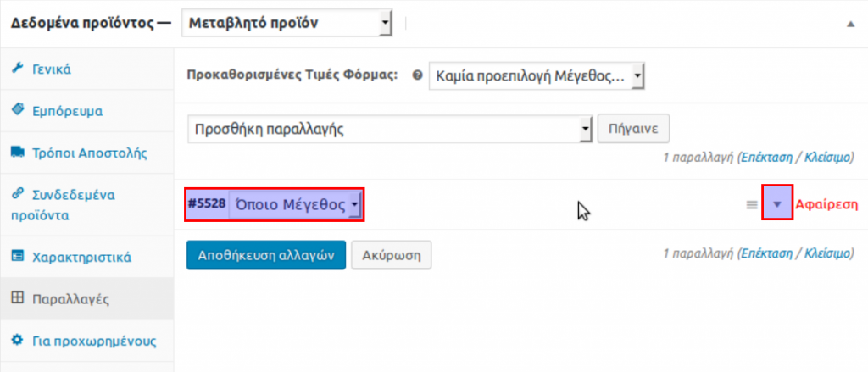Viewport: 868px width, 372px height.
Task: Click the gear icon for Για προχωρημένους
Action: tap(17, 341)
